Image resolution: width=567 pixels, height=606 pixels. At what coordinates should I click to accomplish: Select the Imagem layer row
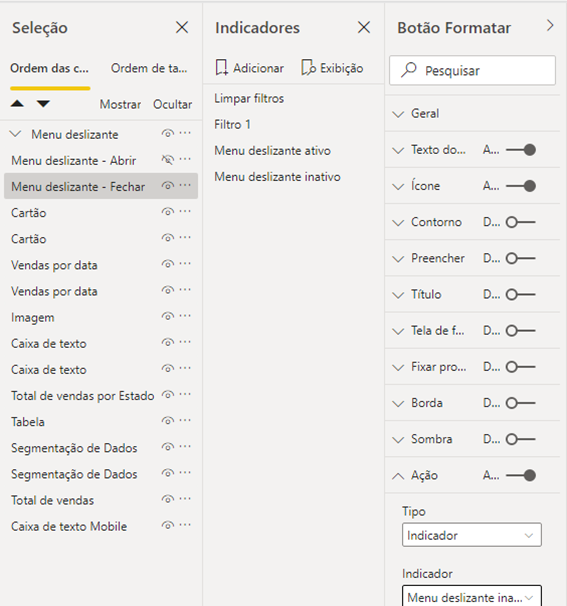pyautogui.click(x=101, y=317)
